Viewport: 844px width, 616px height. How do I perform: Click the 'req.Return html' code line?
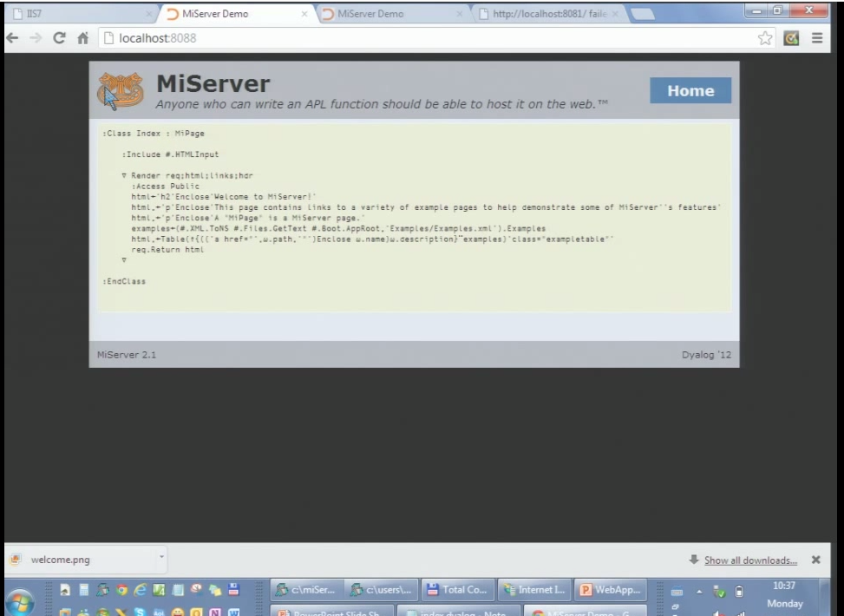click(167, 250)
